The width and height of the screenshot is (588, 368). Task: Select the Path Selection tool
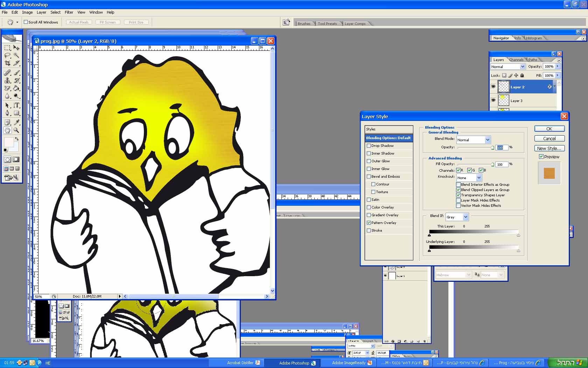pyautogui.click(x=7, y=105)
